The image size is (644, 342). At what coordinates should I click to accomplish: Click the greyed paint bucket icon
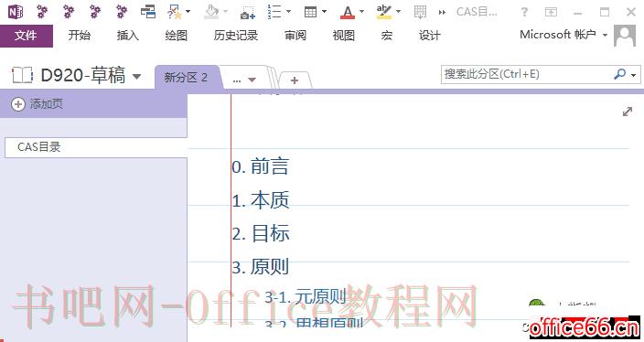(x=211, y=12)
